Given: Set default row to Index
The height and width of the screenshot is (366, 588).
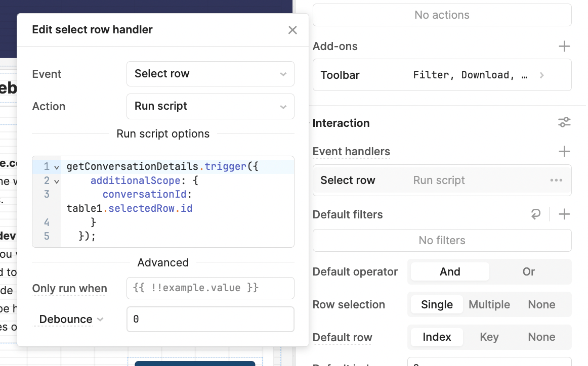Looking at the screenshot, I should 437,337.
